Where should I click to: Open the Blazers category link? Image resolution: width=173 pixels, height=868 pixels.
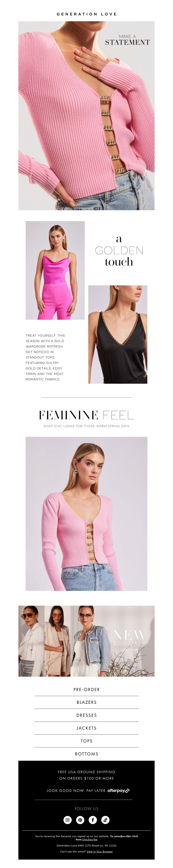pos(86,702)
